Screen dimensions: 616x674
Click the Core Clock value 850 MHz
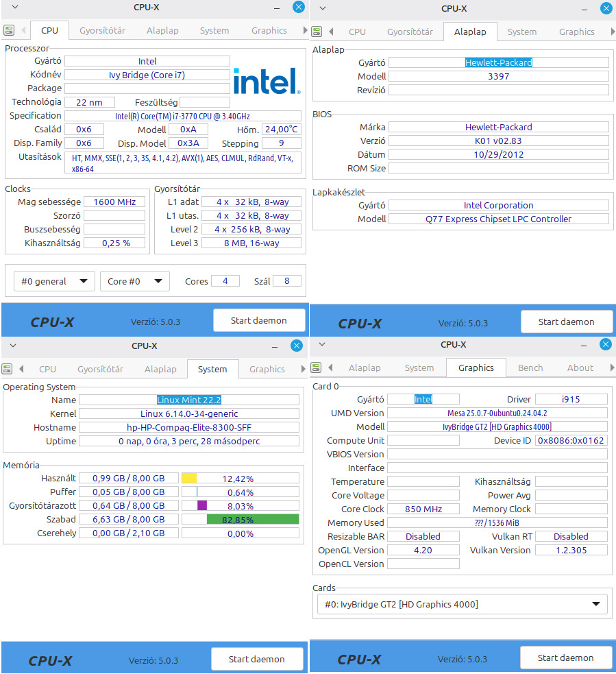coord(423,509)
